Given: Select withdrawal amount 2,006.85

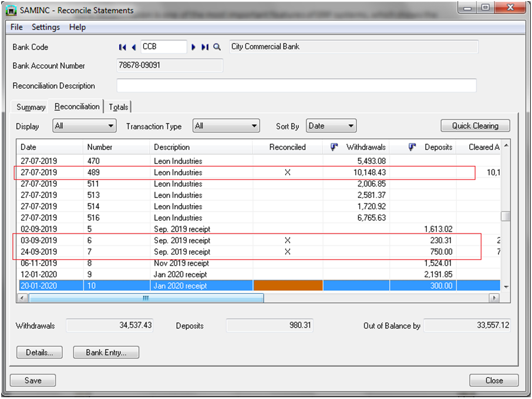Looking at the screenshot, I should point(372,184).
